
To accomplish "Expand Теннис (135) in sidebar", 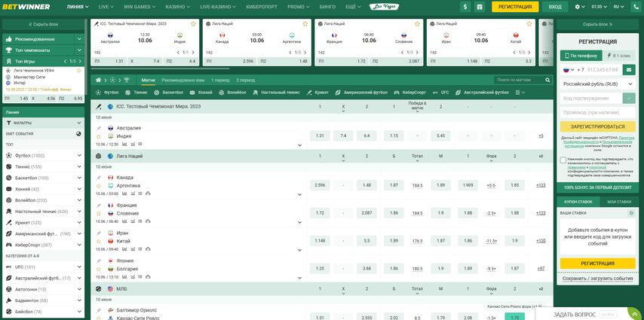I will click(79, 166).
